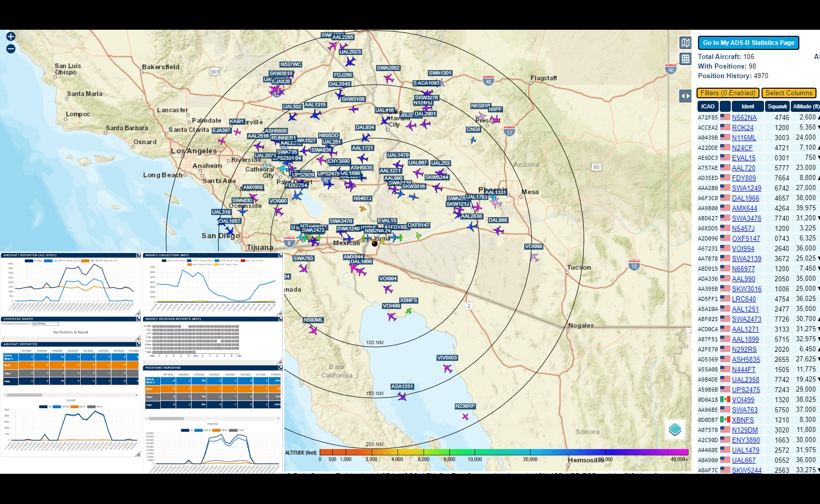Expand the Aircraft chart bottom corner handle
This screenshot has width=820, height=504.
click(x=138, y=454)
